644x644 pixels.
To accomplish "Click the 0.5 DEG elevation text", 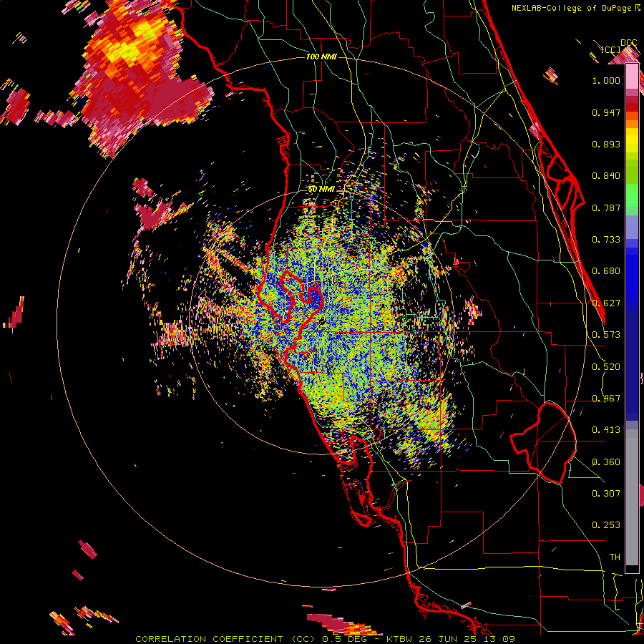I will 344,639.
